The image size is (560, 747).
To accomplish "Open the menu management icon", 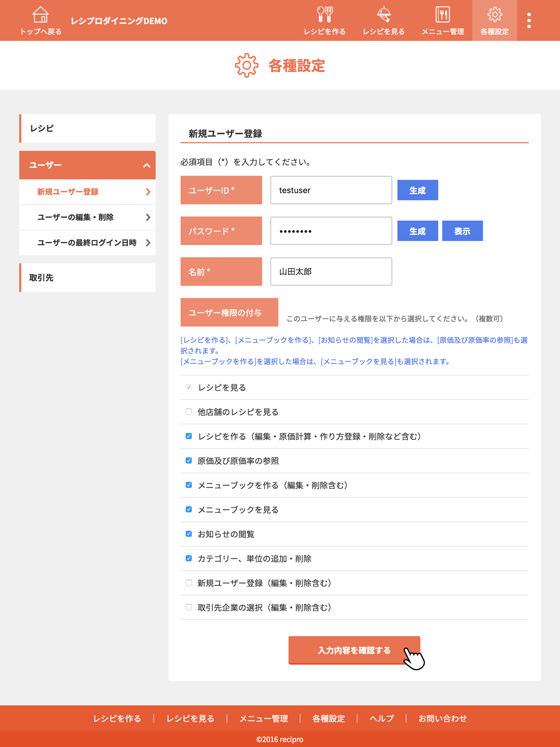I will pyautogui.click(x=442, y=15).
